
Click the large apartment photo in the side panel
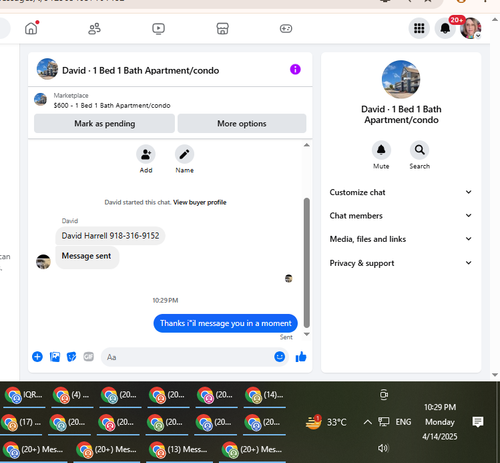point(401,79)
